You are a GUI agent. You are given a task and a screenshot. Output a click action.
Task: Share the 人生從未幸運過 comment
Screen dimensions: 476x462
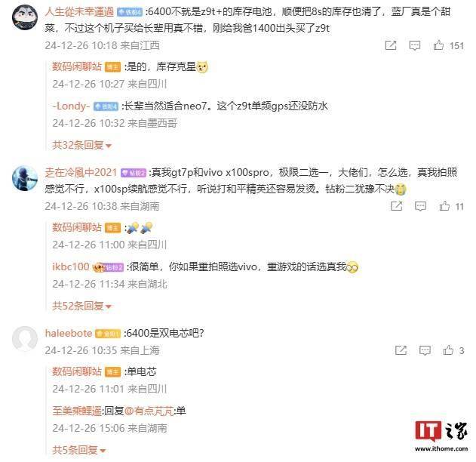tap(391, 45)
